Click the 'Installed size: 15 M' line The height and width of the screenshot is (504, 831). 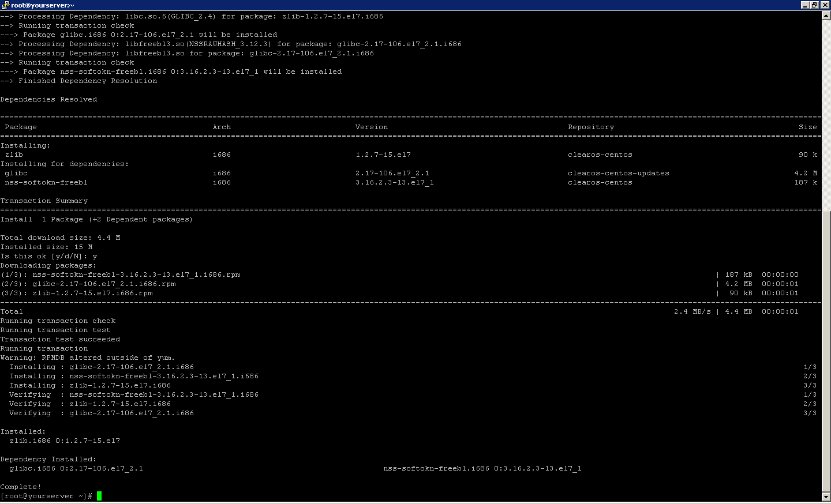[46, 247]
